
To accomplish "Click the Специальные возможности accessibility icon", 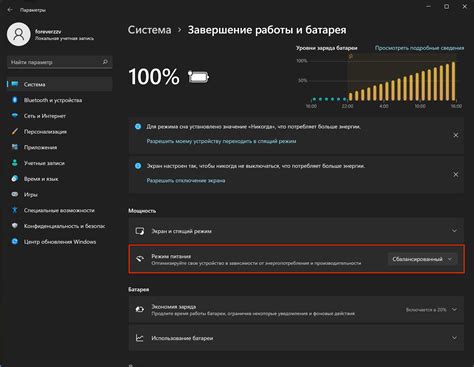I will (x=15, y=210).
